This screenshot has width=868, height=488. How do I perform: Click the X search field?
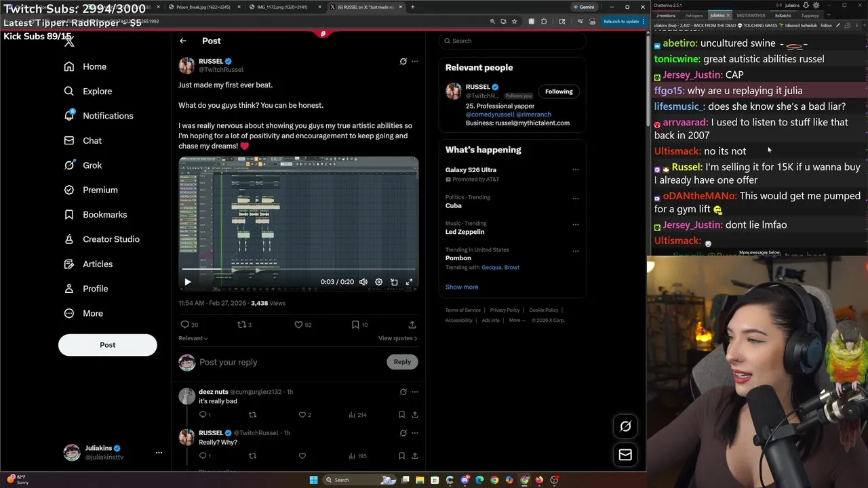(x=512, y=41)
